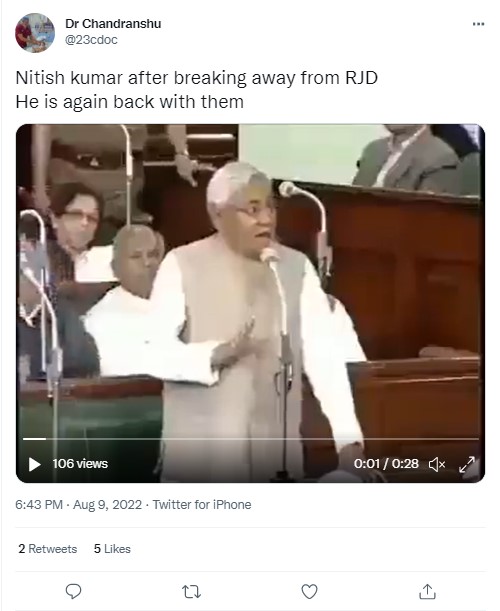Click the retweet arrows icon
The width and height of the screenshot is (500, 611).
(191, 592)
